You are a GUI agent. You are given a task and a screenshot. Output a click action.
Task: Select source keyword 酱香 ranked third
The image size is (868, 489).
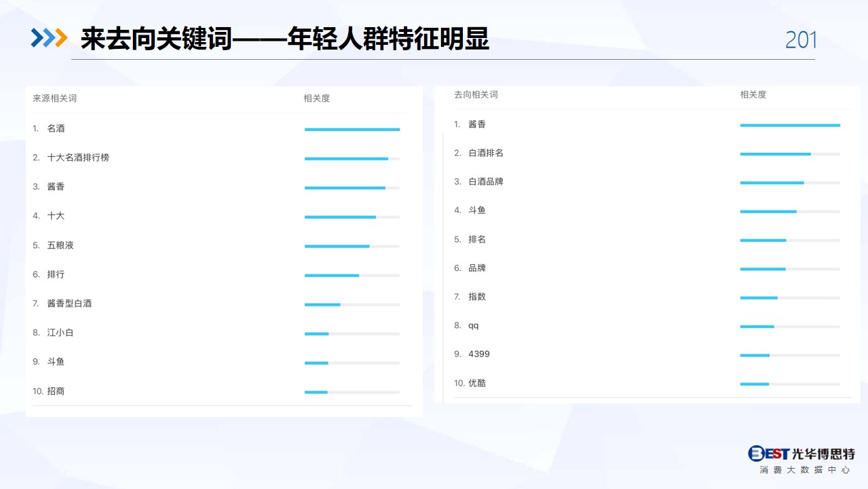tap(56, 187)
